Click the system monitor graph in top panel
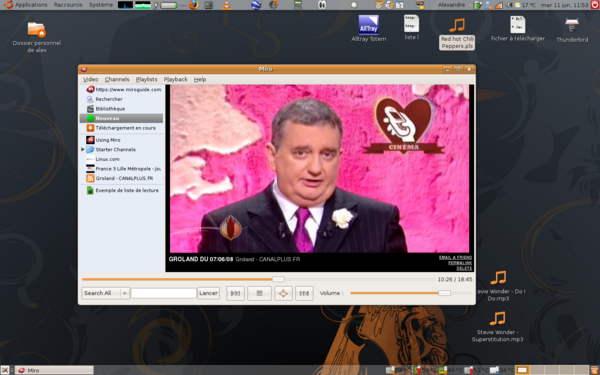The height and width of the screenshot is (375, 600). coord(125,5)
